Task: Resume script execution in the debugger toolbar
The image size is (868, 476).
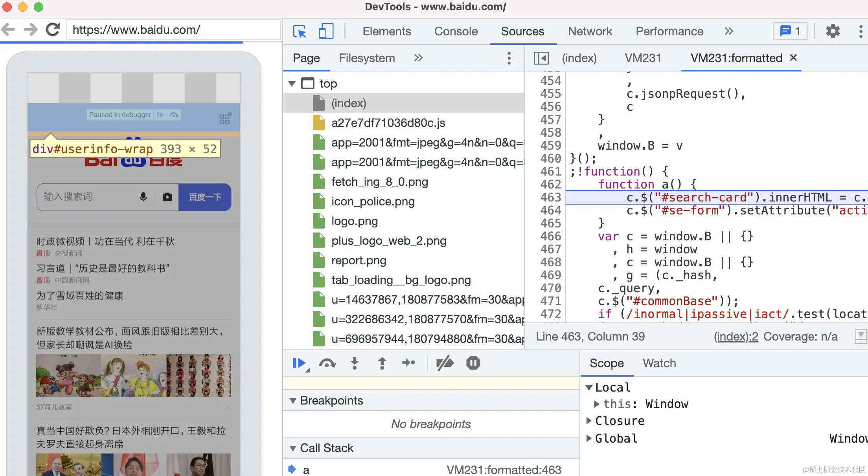Action: pos(299,363)
